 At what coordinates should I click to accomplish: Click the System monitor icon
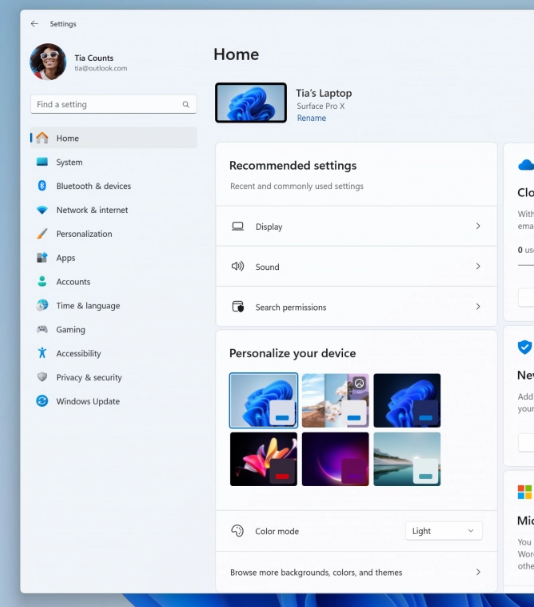click(x=42, y=162)
